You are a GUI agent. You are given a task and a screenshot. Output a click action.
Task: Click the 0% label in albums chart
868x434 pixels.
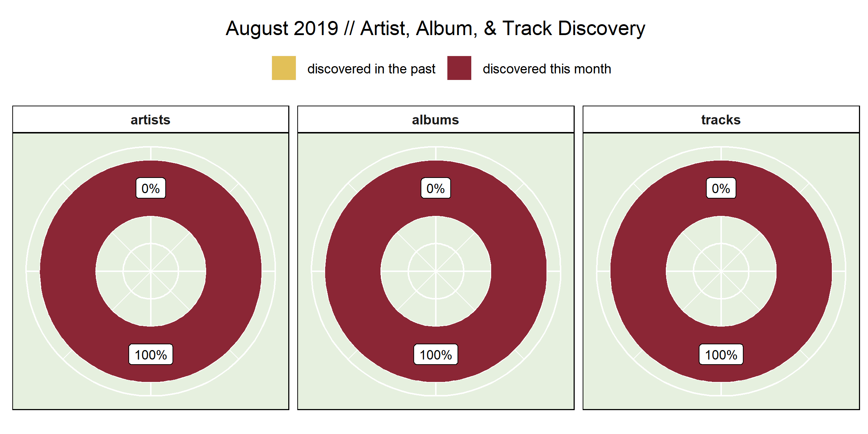tap(435, 188)
